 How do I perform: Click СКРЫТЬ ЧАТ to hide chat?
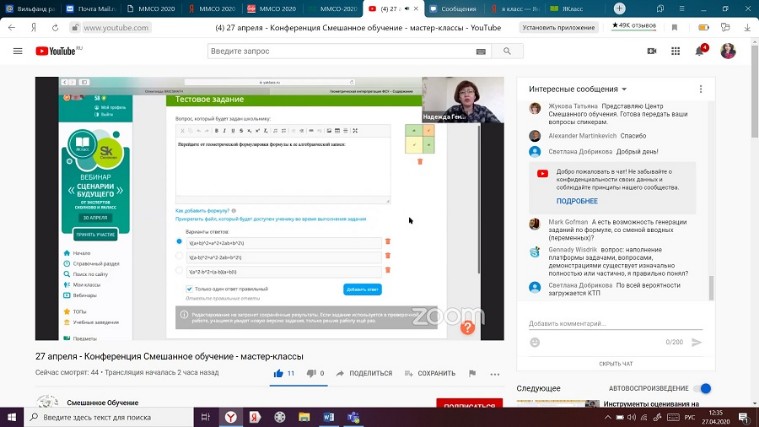(615, 364)
